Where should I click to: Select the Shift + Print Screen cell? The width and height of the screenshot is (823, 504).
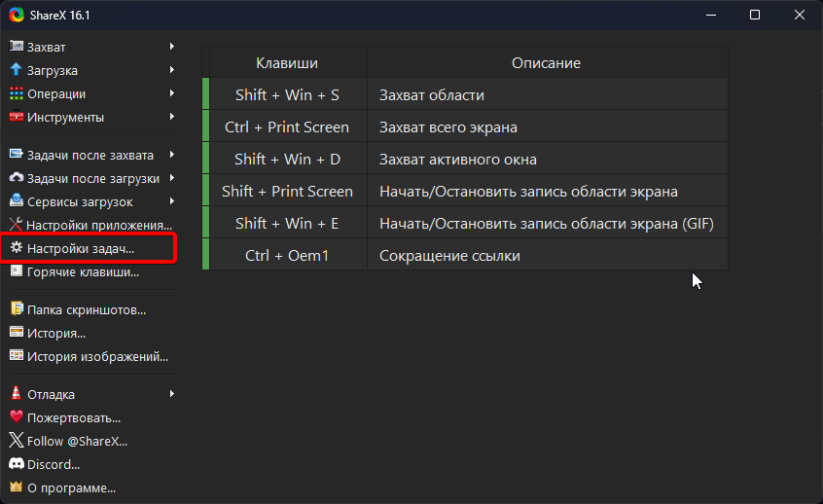[x=288, y=191]
